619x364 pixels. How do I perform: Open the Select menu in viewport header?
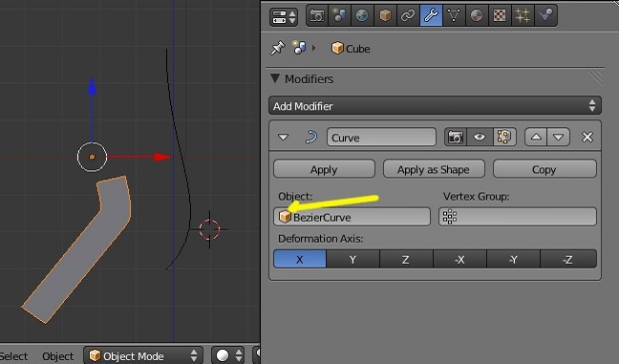(x=14, y=356)
